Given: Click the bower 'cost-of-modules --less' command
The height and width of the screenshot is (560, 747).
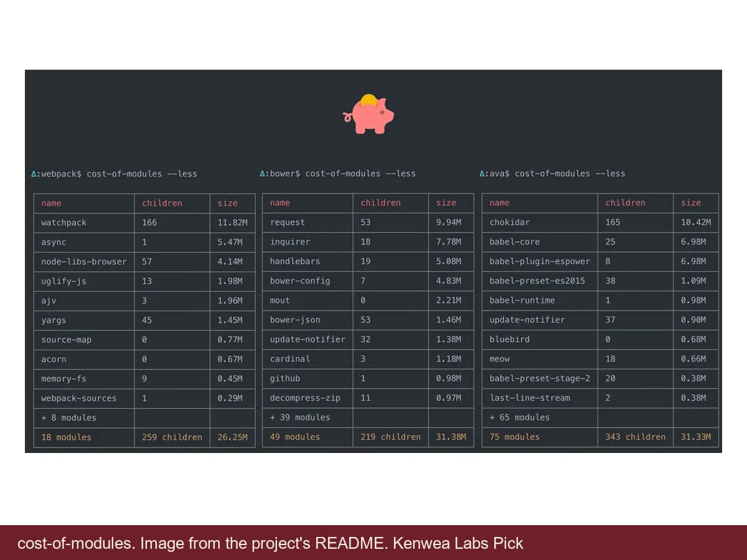Looking at the screenshot, I should click(360, 174).
